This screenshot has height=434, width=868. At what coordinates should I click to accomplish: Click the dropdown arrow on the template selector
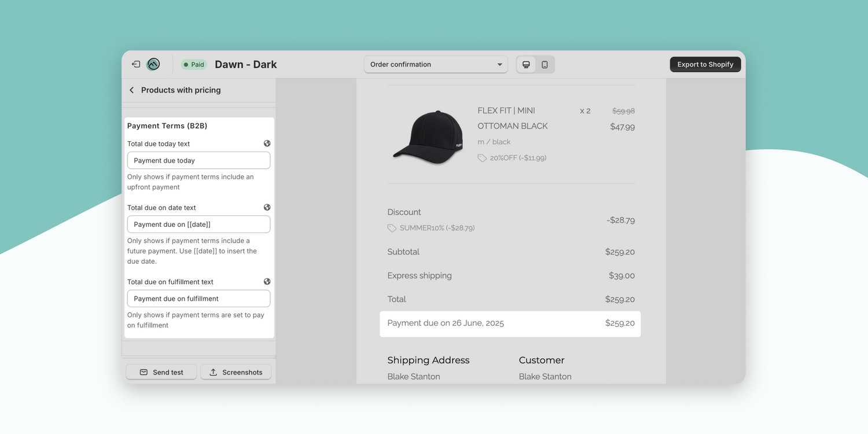click(x=499, y=64)
